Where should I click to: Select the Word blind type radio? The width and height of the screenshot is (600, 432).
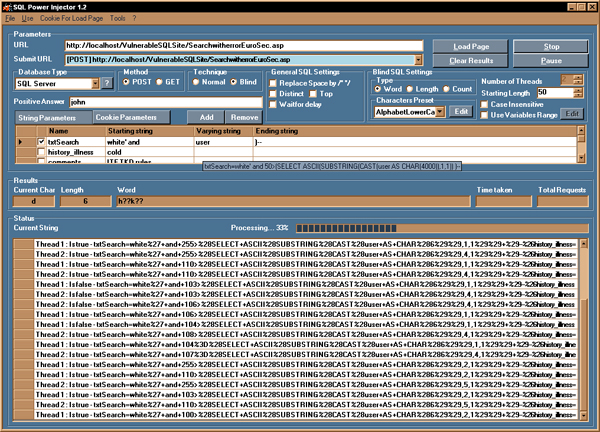[378, 89]
